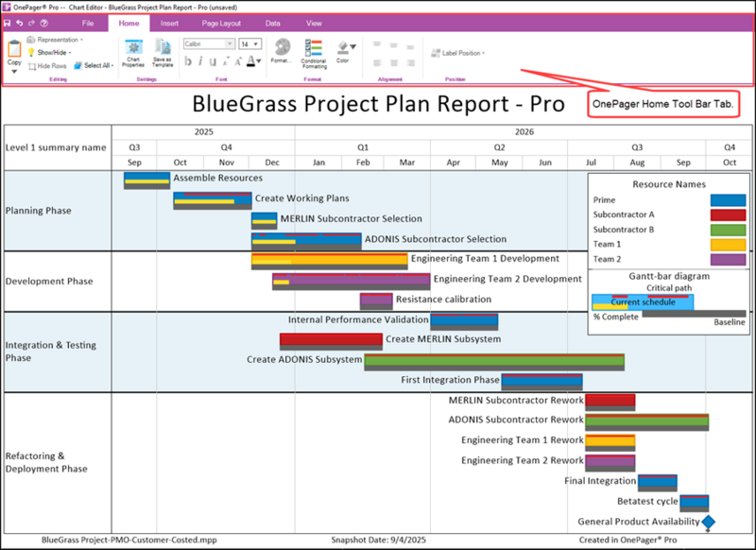This screenshot has width=756, height=550.
Task: Switch to the Data tab
Action: 272,23
